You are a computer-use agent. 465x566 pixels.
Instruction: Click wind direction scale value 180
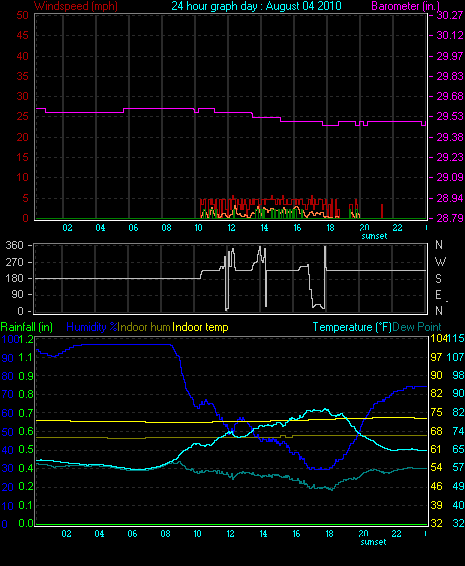pos(15,278)
